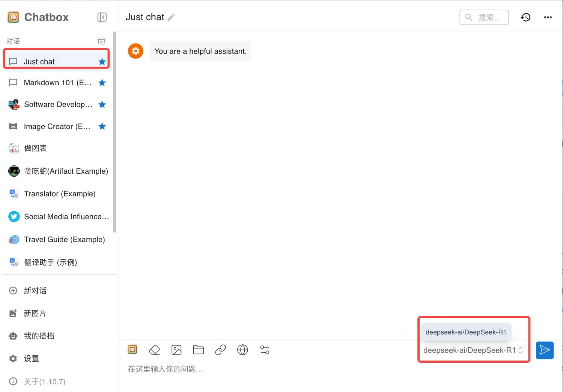The image size is (563, 392).
Task: Click the Image Creator picture icon
Action: [x=13, y=126]
